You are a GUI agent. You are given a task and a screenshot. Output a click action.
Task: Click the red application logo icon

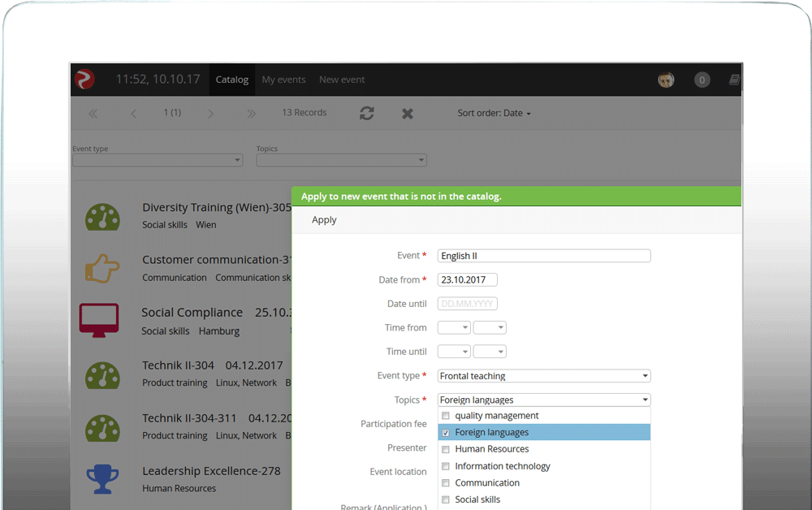[x=85, y=80]
